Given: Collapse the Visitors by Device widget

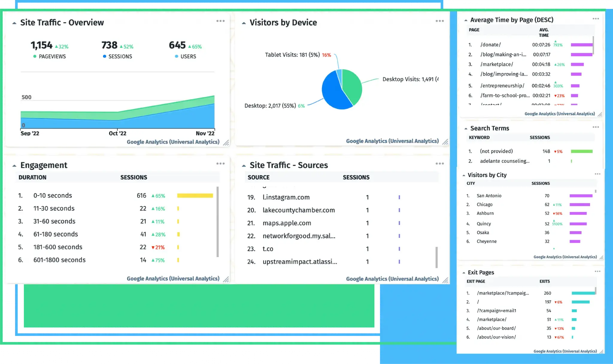Looking at the screenshot, I should [244, 23].
